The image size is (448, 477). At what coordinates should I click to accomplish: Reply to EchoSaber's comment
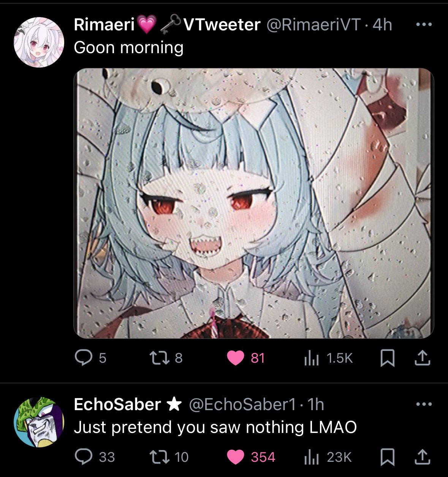point(95,456)
